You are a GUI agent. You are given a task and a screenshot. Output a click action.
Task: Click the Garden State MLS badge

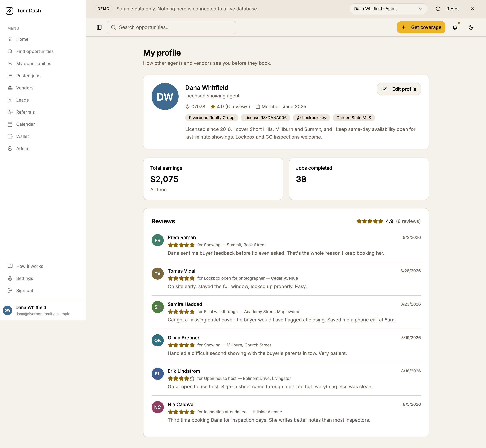tap(354, 118)
